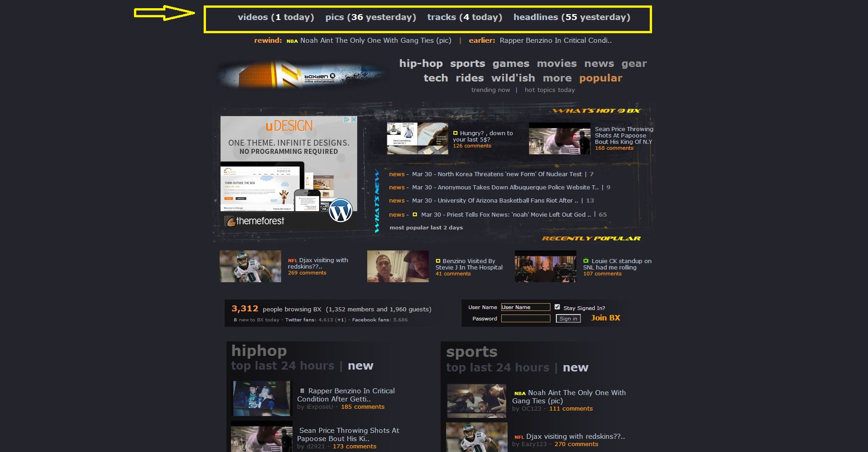Open '126 comments' under Hungry? story
This screenshot has width=868, height=452.
472,146
